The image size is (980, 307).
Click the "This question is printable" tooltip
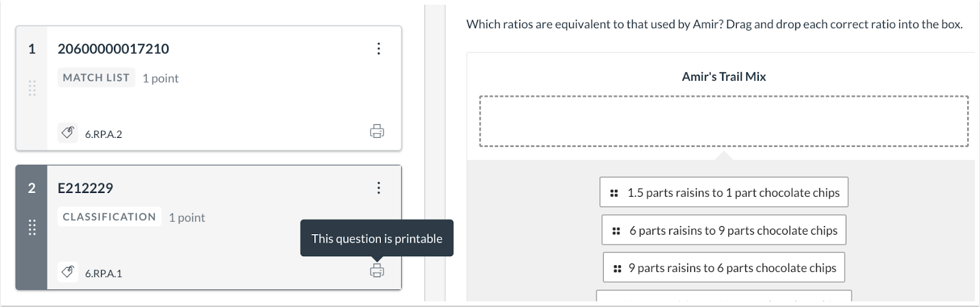click(x=377, y=238)
